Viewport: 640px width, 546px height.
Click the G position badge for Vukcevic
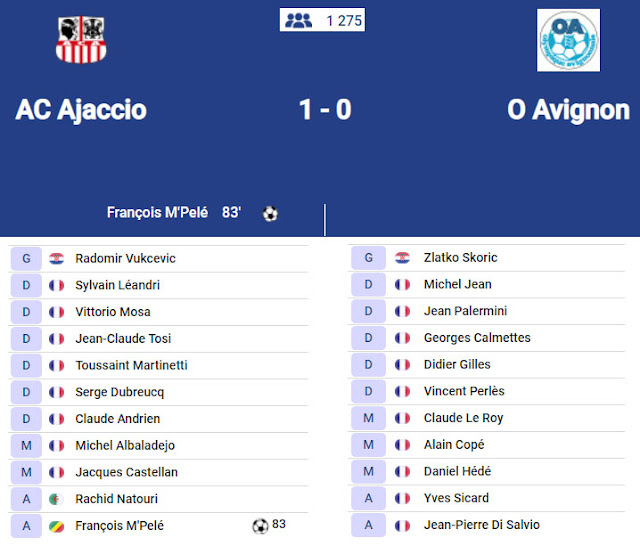26,259
